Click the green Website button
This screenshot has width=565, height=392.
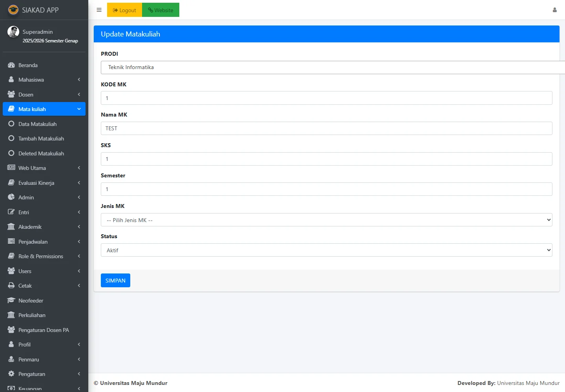click(160, 10)
